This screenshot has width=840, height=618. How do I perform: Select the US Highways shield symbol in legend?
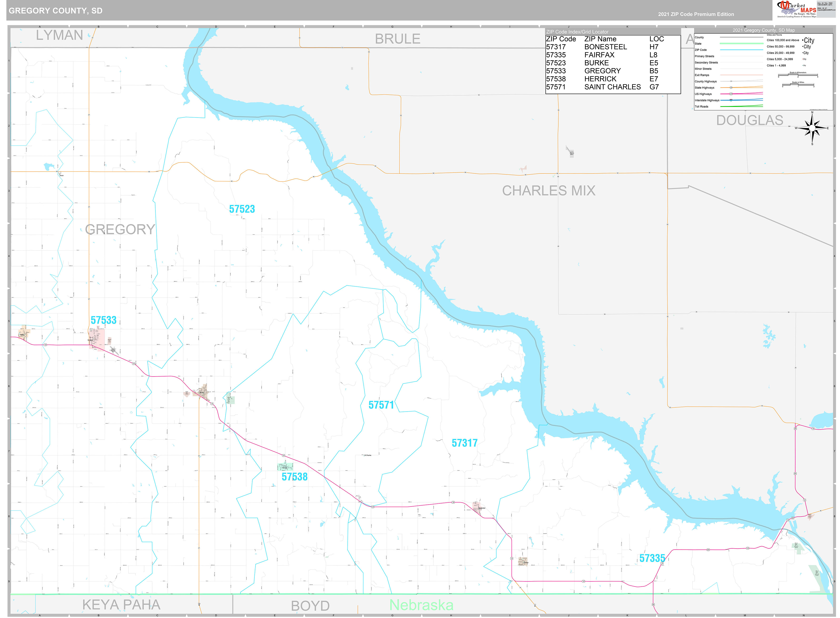point(731,94)
